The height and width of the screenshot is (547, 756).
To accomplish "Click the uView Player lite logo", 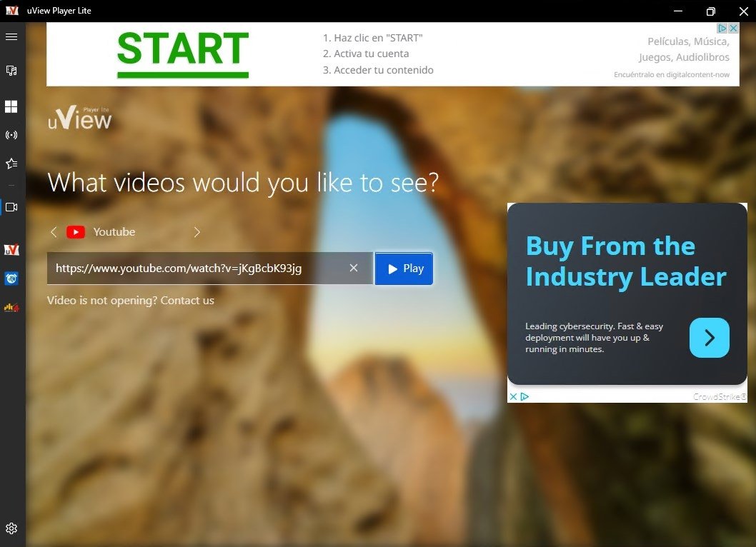I will 79,118.
